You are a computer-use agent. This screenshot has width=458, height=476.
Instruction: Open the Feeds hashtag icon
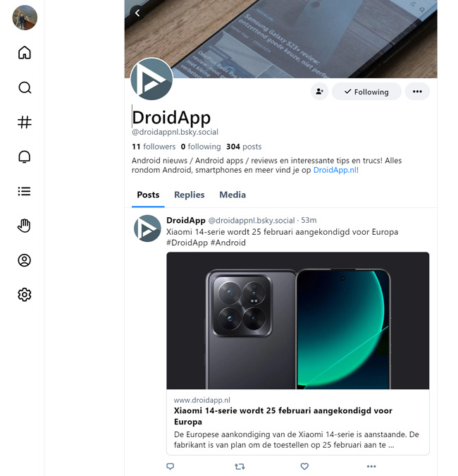[25, 122]
